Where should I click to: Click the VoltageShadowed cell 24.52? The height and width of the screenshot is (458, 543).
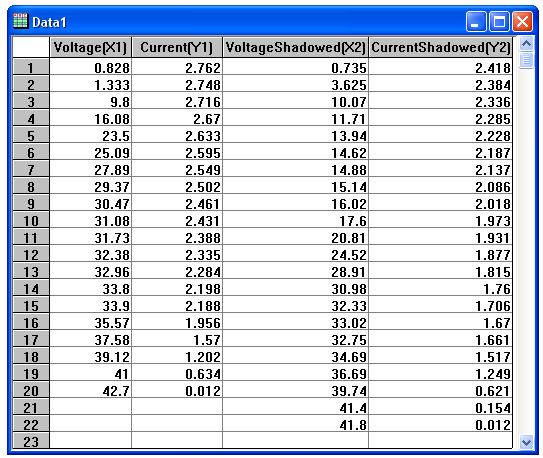(295, 254)
